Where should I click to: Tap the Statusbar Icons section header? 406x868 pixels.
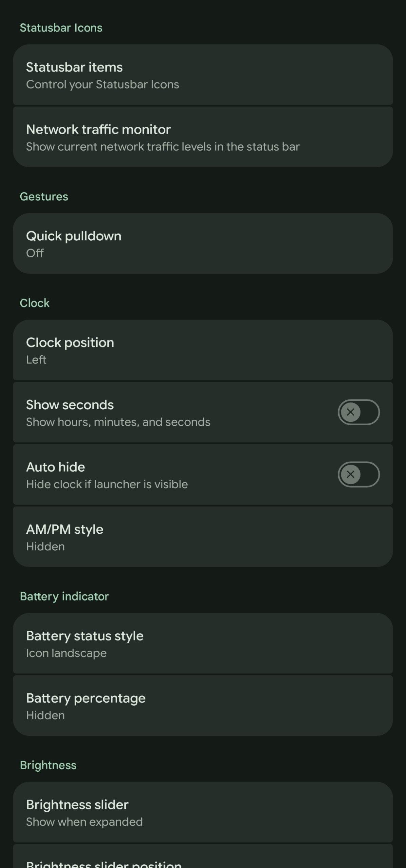pos(61,28)
